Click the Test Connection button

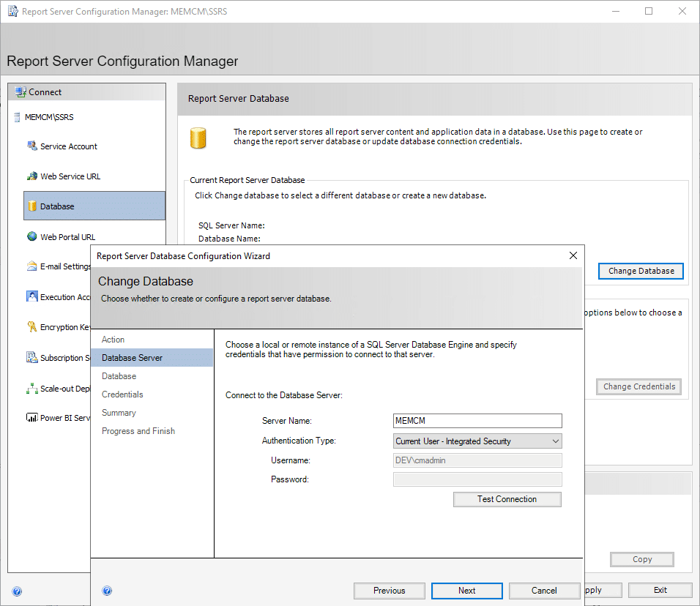pos(507,499)
